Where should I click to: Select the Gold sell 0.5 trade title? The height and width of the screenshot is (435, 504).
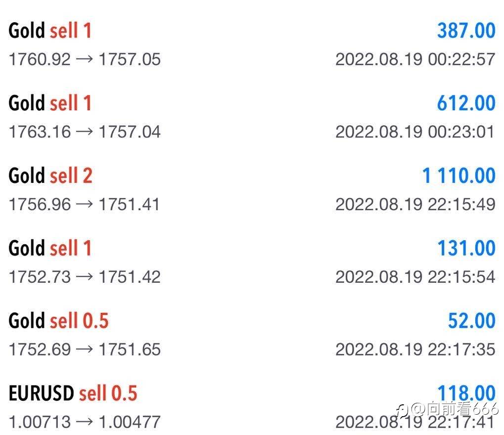click(59, 321)
